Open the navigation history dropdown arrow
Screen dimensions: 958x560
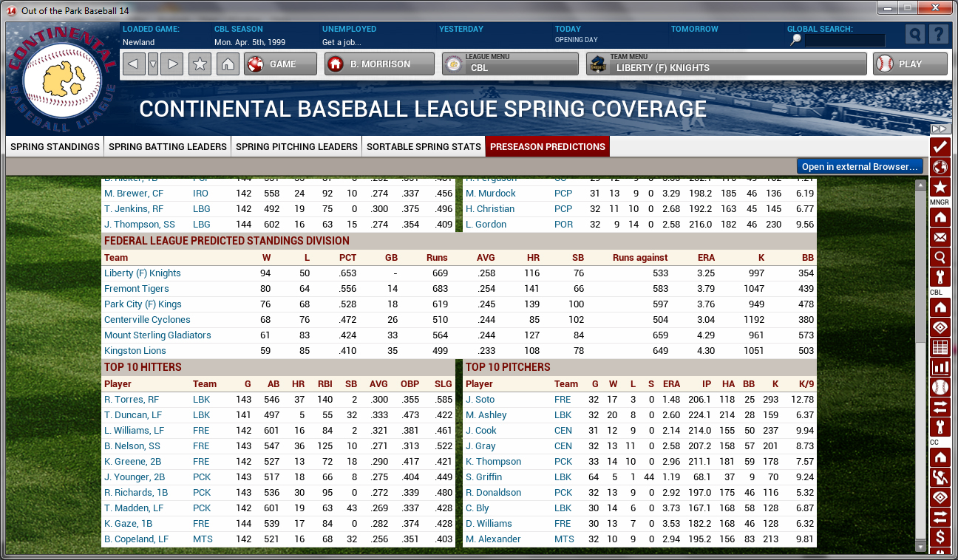coord(153,64)
